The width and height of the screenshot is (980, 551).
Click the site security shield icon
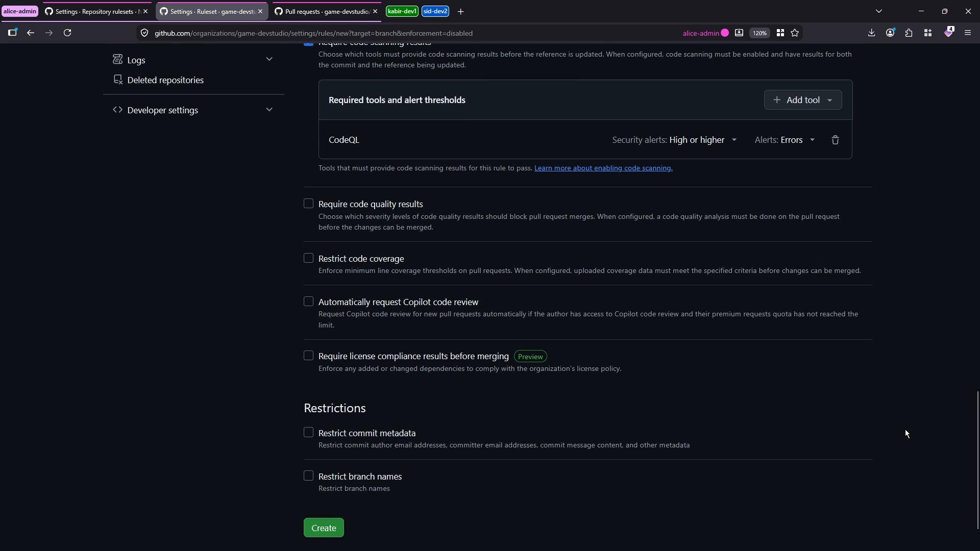(x=144, y=33)
